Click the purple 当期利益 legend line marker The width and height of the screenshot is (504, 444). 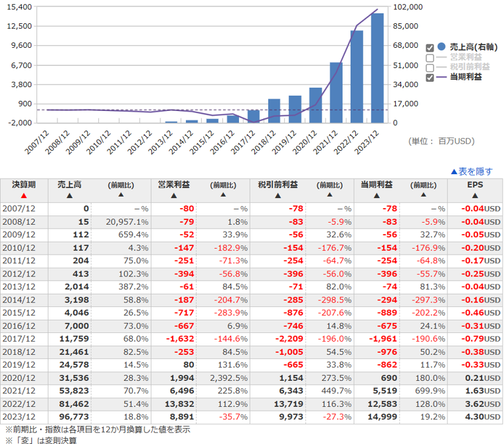coord(441,77)
